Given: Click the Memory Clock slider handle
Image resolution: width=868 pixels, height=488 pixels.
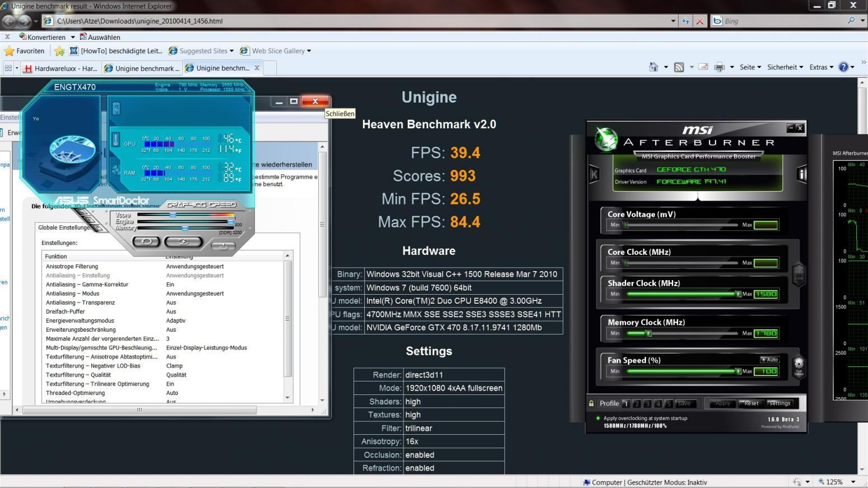Looking at the screenshot, I should tap(648, 333).
